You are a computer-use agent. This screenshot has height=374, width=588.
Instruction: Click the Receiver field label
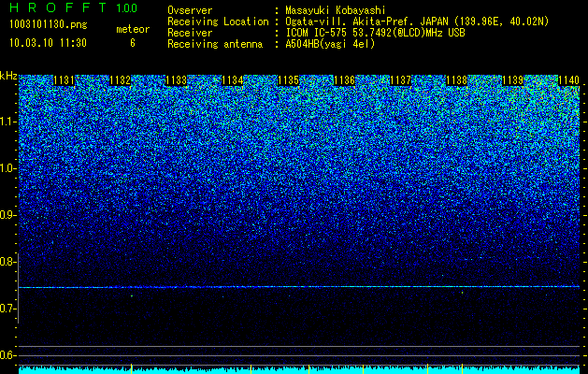point(190,33)
